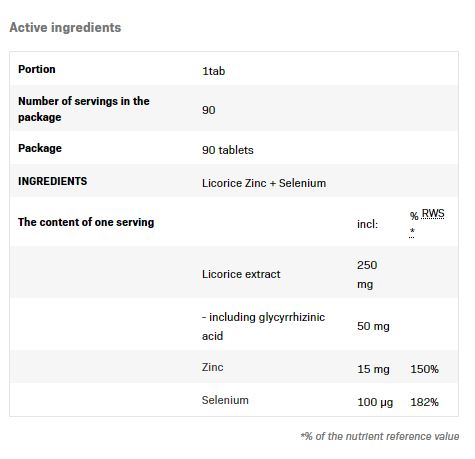Select the Portion row label

coord(37,69)
